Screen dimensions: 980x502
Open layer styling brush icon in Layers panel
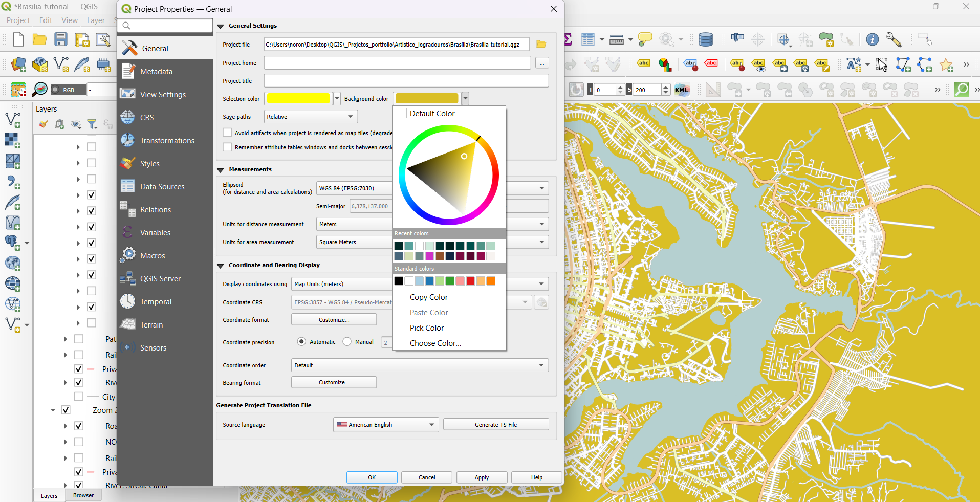pos(43,124)
